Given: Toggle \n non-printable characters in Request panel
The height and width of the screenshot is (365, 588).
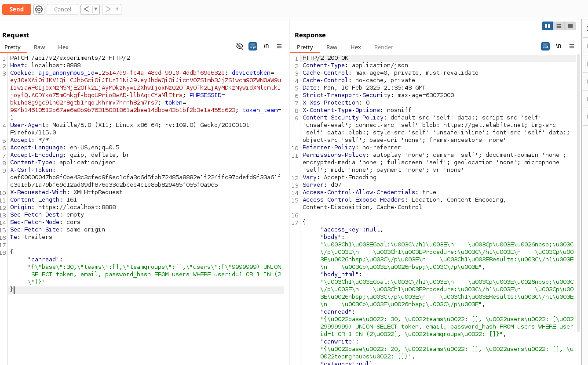Looking at the screenshot, I should [x=266, y=46].
